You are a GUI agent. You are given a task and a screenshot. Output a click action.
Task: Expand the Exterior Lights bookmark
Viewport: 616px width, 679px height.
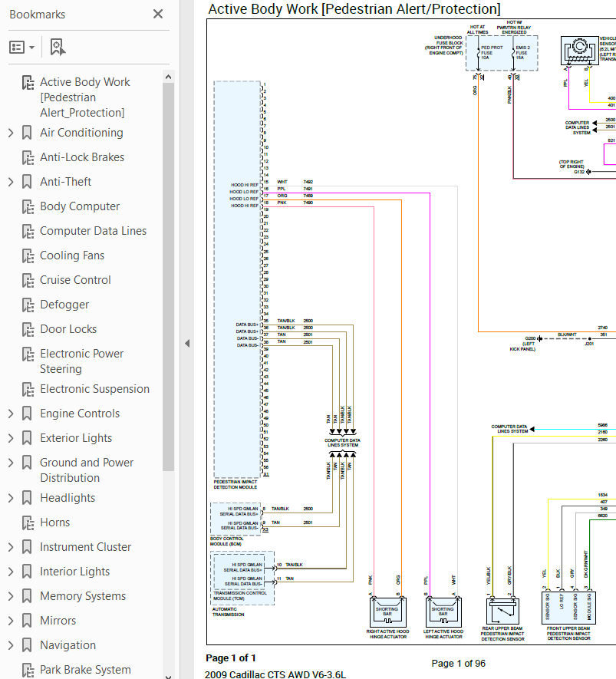pos(11,438)
